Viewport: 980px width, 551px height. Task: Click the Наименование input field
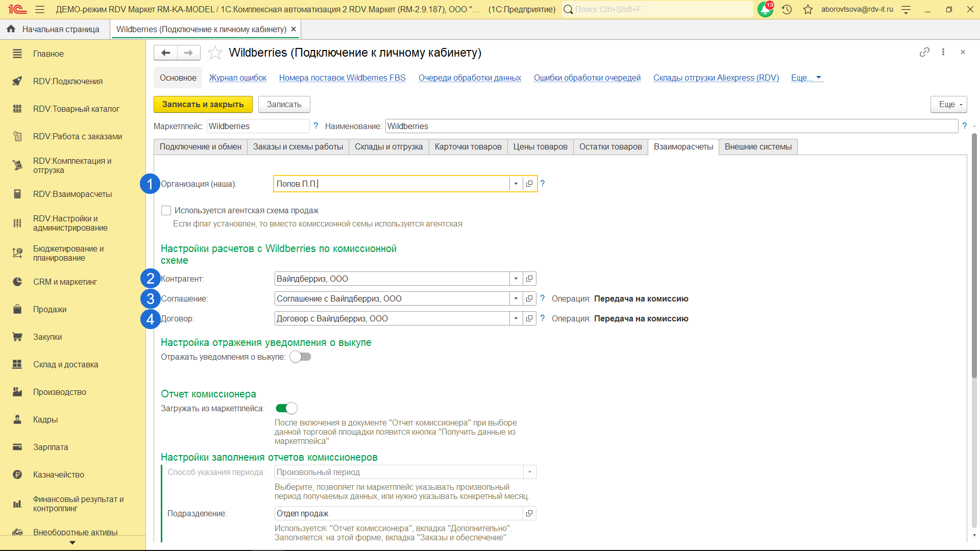pos(671,126)
